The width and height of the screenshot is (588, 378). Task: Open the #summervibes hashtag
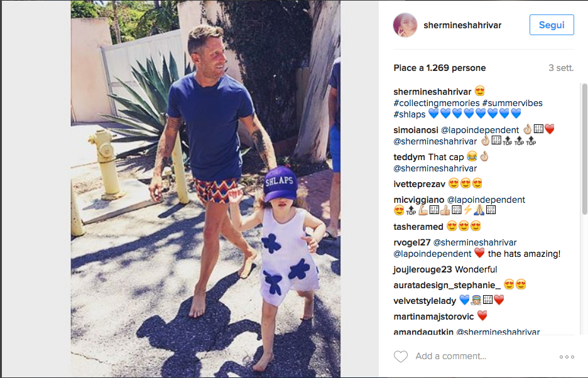512,103
